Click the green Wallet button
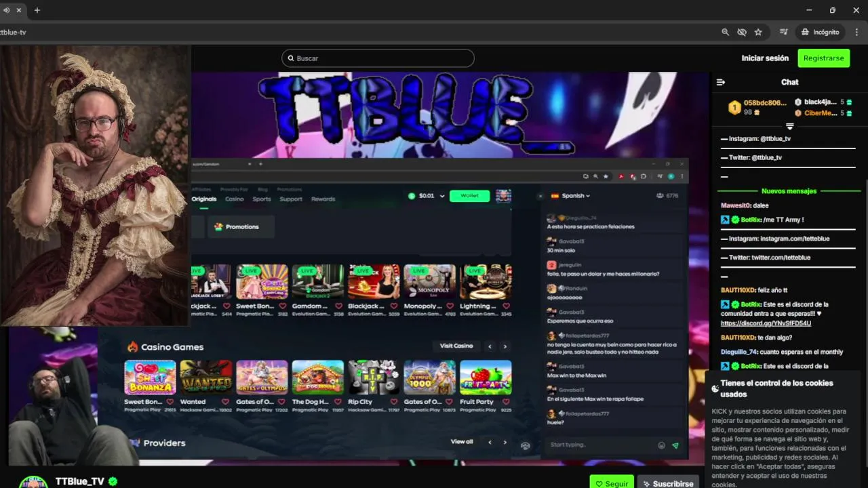This screenshot has width=868, height=488. pyautogui.click(x=469, y=196)
